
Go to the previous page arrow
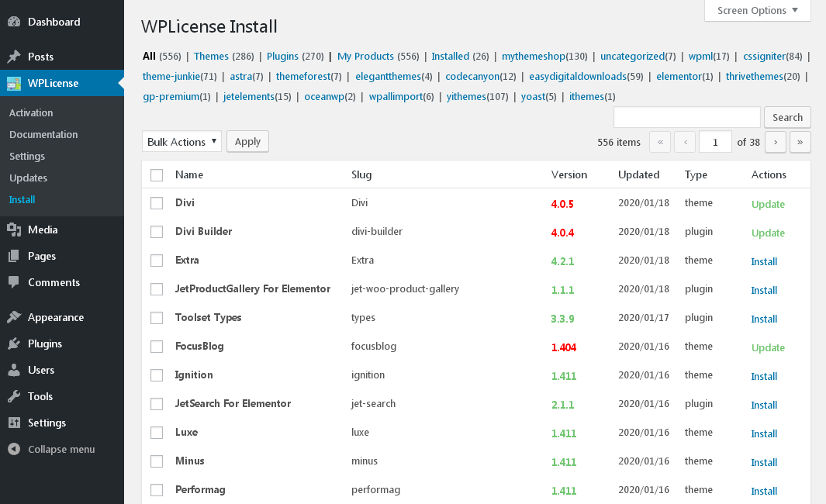click(685, 142)
